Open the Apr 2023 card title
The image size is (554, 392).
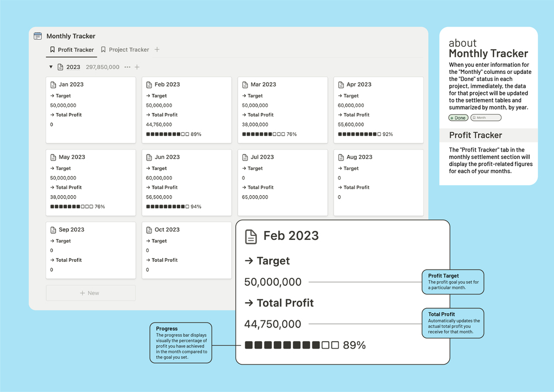pyautogui.click(x=359, y=84)
